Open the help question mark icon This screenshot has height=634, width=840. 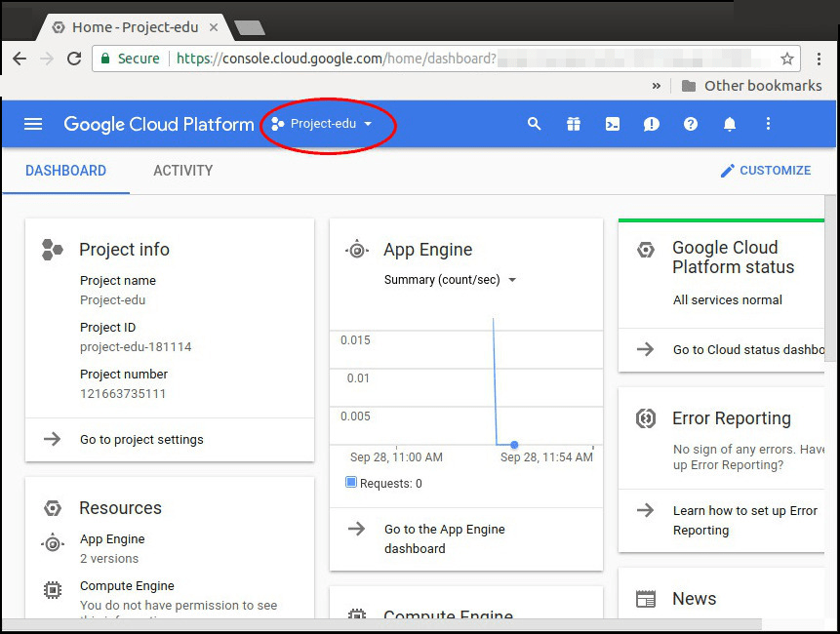(x=691, y=124)
